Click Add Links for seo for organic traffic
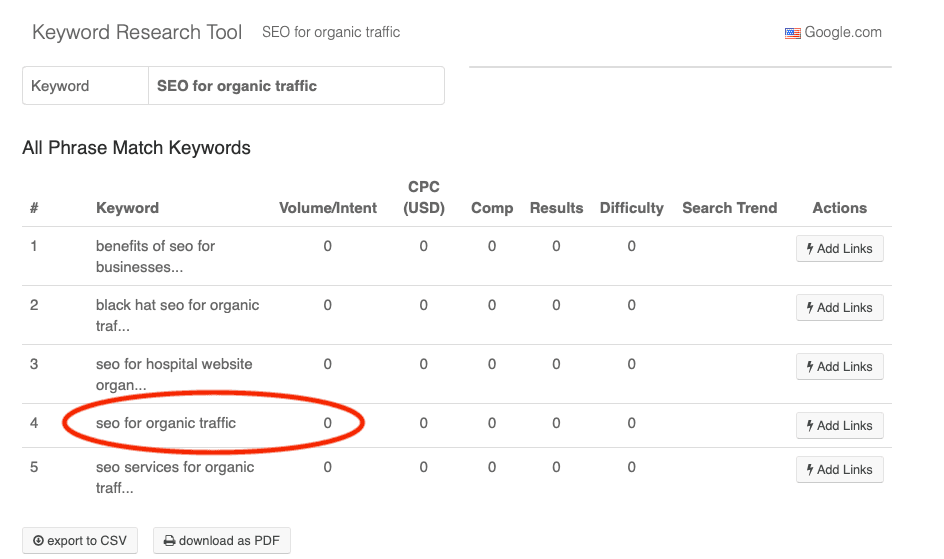Screen dimensions: 944x559 coord(839,426)
